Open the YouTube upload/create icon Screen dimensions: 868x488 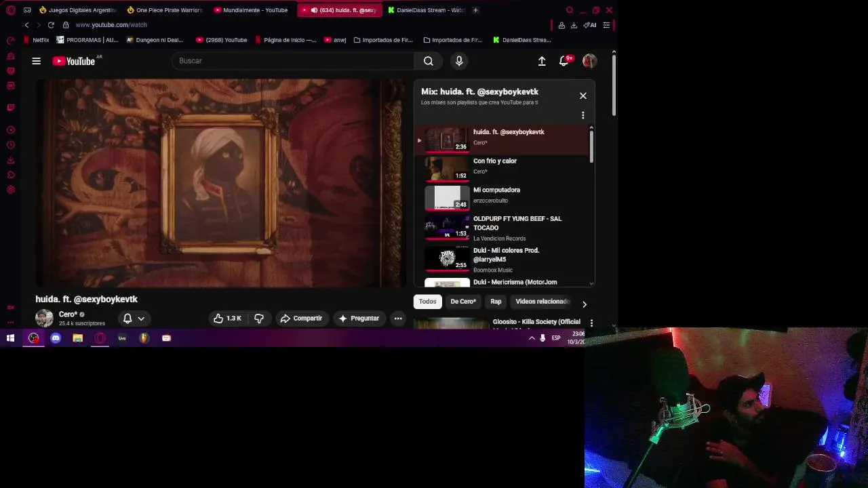tap(542, 61)
